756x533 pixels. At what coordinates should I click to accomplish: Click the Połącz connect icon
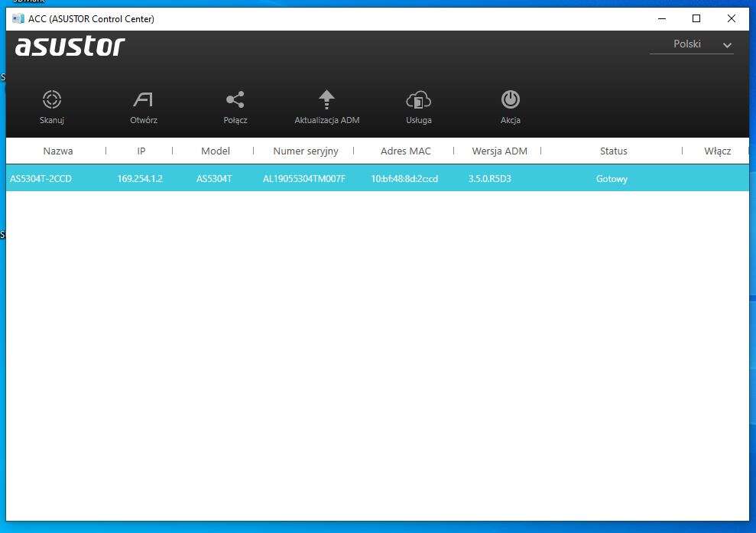pos(235,100)
